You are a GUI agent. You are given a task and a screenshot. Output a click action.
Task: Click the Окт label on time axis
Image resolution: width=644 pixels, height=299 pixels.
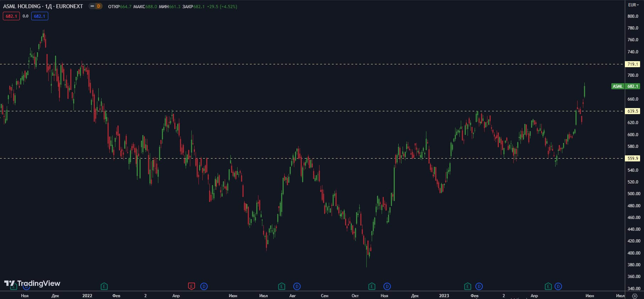point(355,296)
